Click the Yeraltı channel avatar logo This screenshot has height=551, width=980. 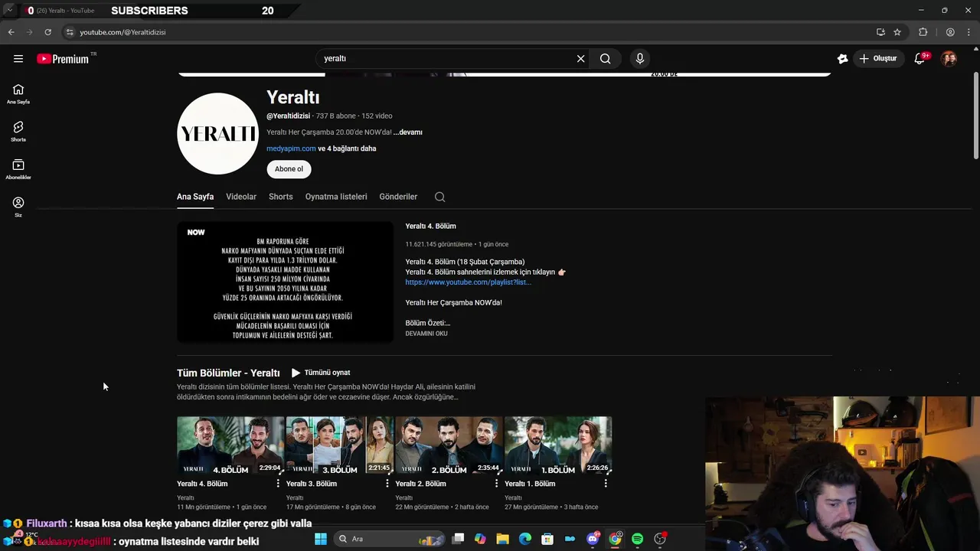pos(218,134)
